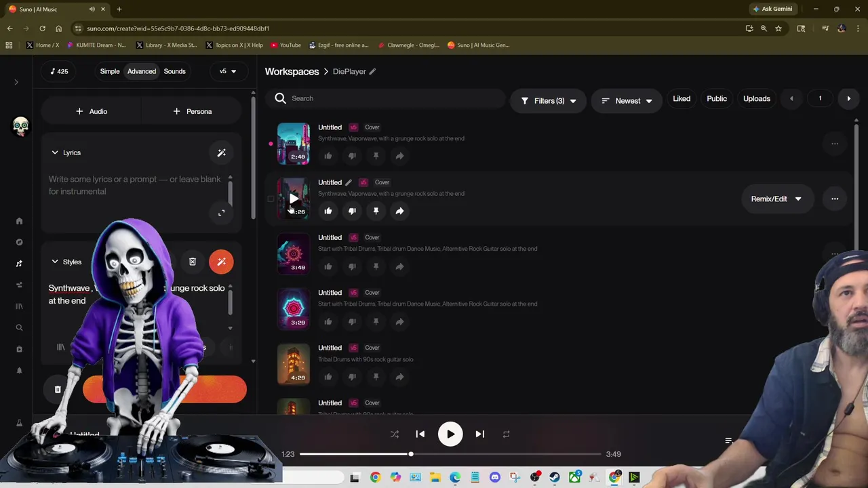
Task: Open the Explore compass icon in sidebar
Action: tap(19, 242)
